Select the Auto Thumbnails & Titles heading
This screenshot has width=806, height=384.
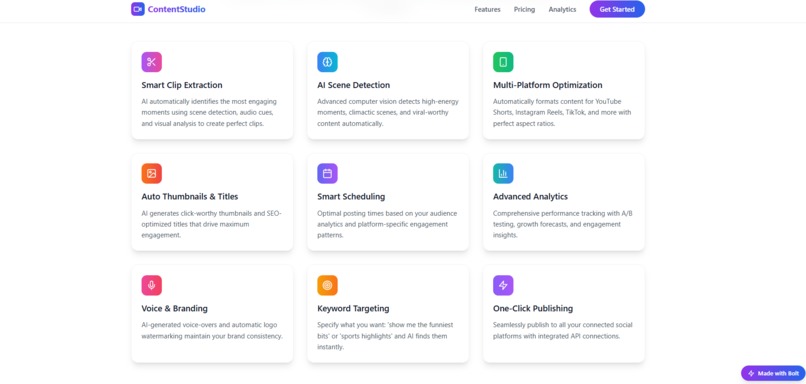[190, 197]
